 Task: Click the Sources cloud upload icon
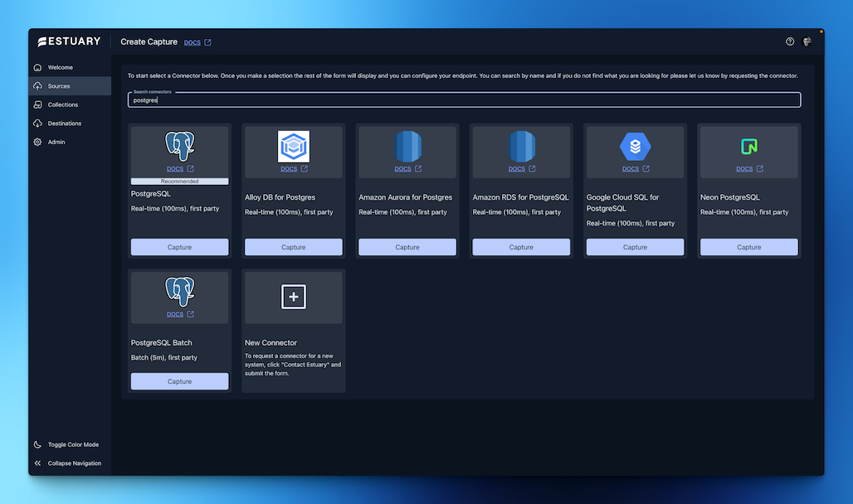(37, 86)
